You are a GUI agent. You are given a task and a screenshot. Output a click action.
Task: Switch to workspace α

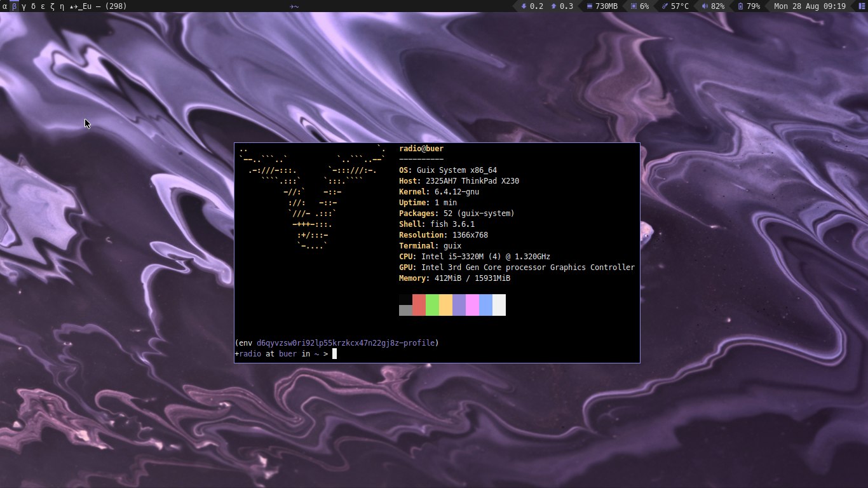click(x=5, y=6)
